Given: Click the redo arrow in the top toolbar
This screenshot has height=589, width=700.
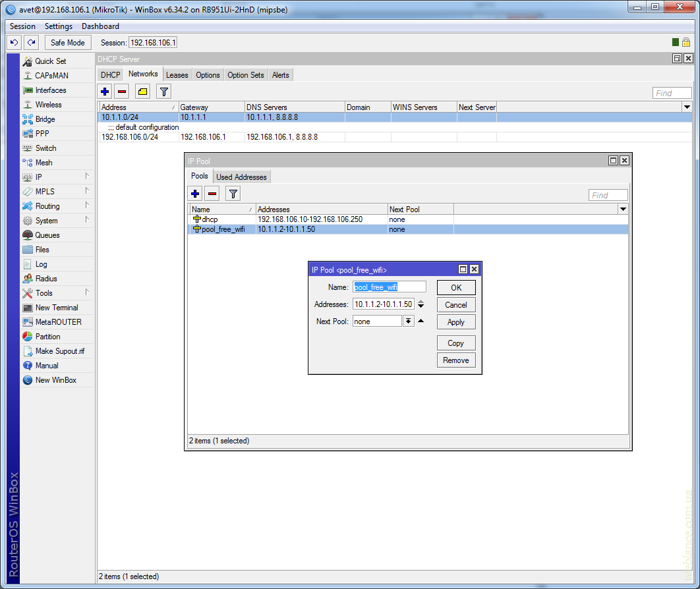Looking at the screenshot, I should pos(31,42).
